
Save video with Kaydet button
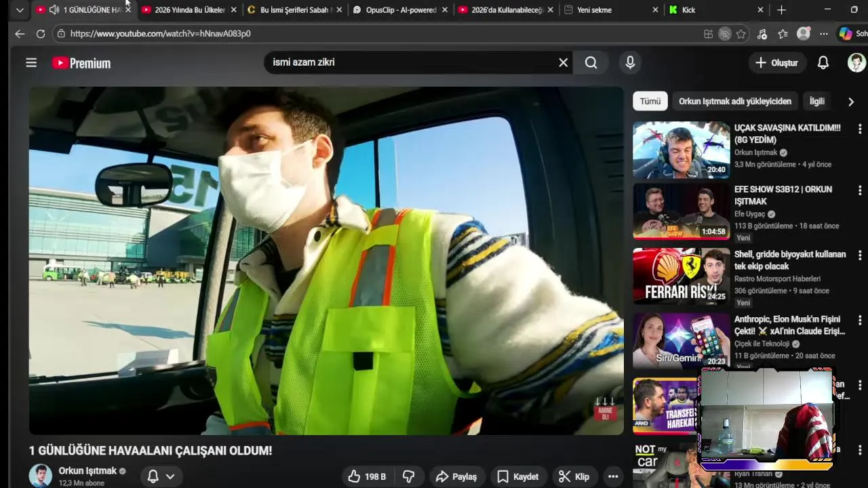coord(518,476)
